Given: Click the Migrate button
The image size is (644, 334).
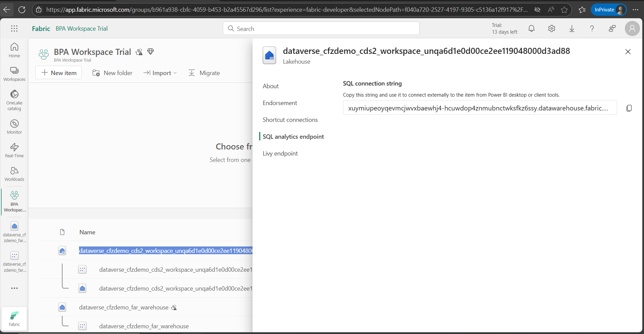Looking at the screenshot, I should 204,73.
